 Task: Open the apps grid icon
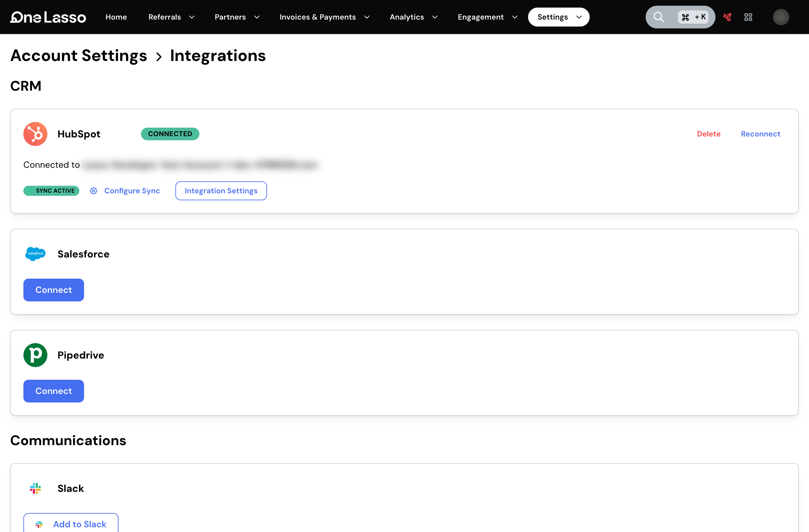pos(748,17)
